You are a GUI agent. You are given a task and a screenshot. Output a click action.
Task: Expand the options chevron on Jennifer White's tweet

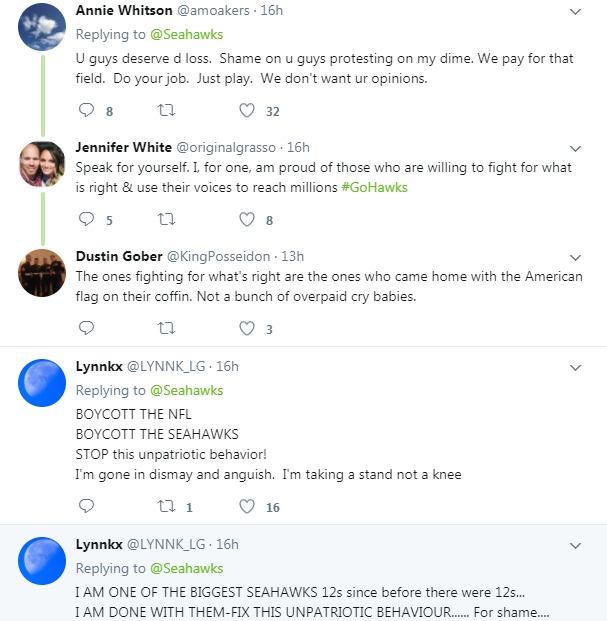tap(575, 148)
